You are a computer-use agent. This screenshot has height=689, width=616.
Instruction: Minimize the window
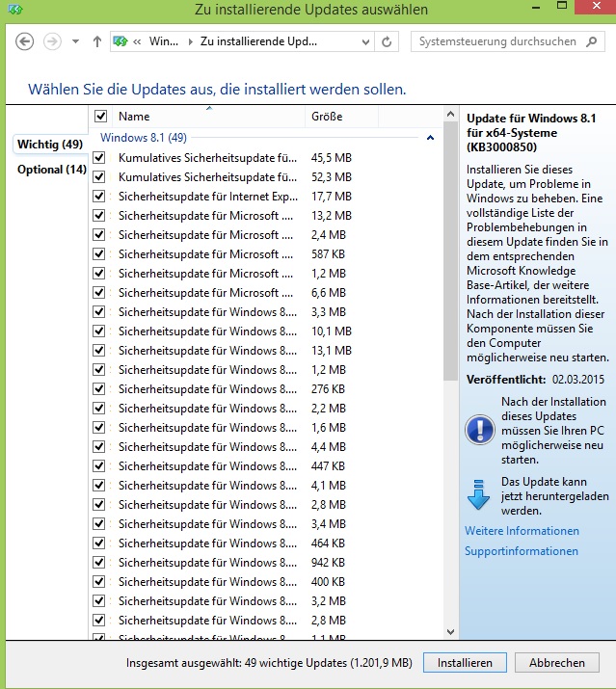pyautogui.click(x=536, y=7)
